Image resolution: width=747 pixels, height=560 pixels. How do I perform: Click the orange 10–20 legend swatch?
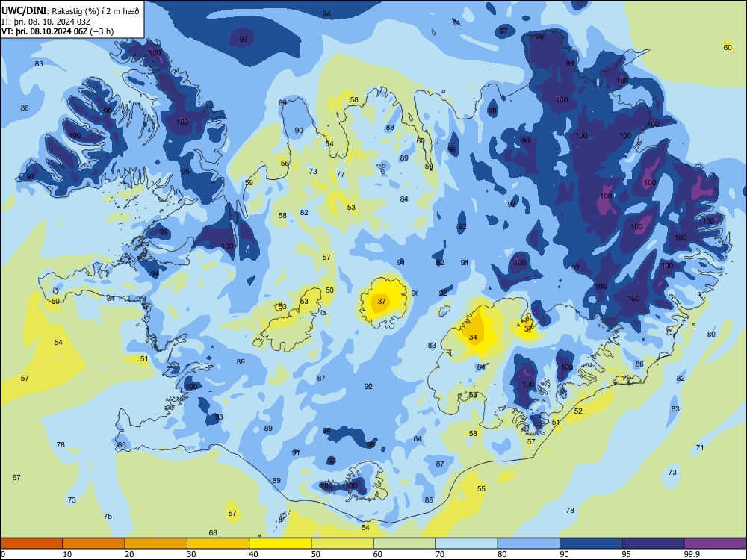coord(94,544)
